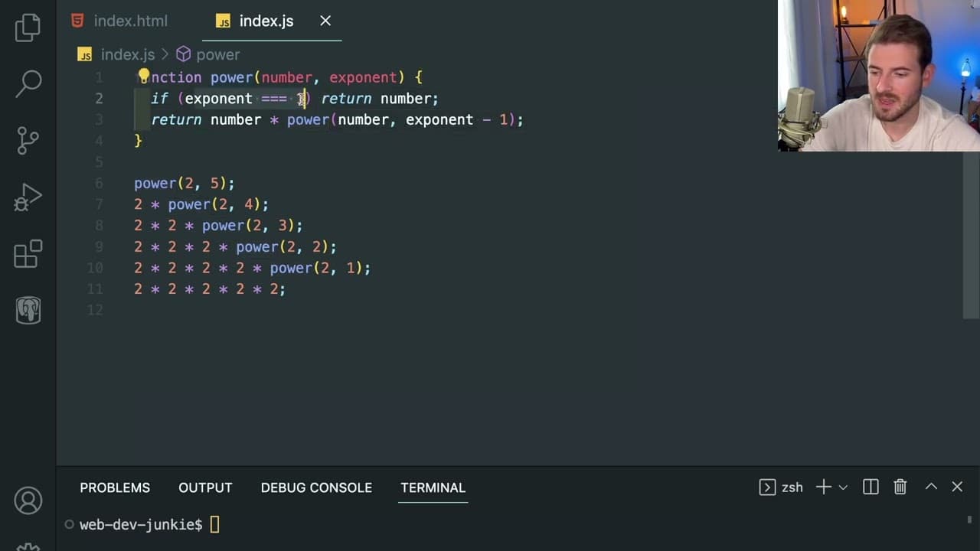Open the DEBUG CONSOLE tab
Image resolution: width=980 pixels, height=551 pixels.
(x=316, y=487)
